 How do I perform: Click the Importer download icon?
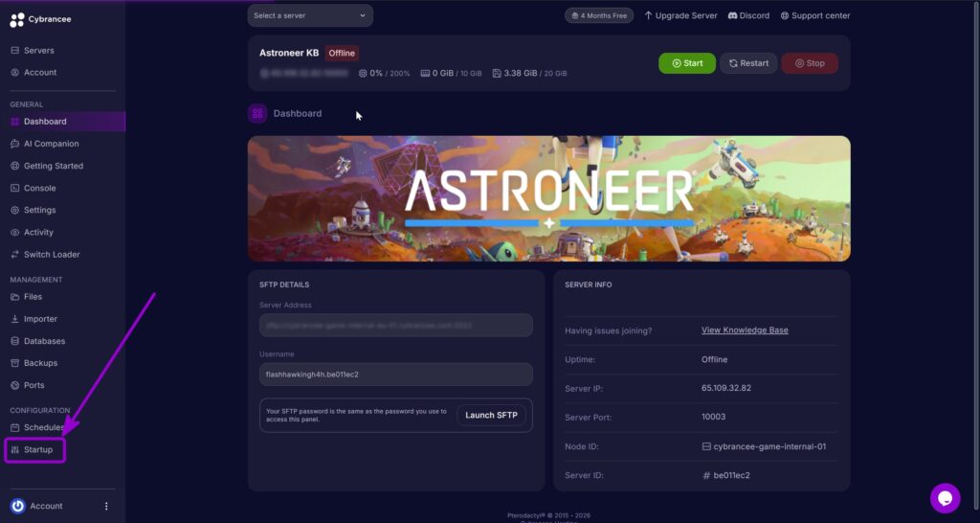[x=15, y=319]
